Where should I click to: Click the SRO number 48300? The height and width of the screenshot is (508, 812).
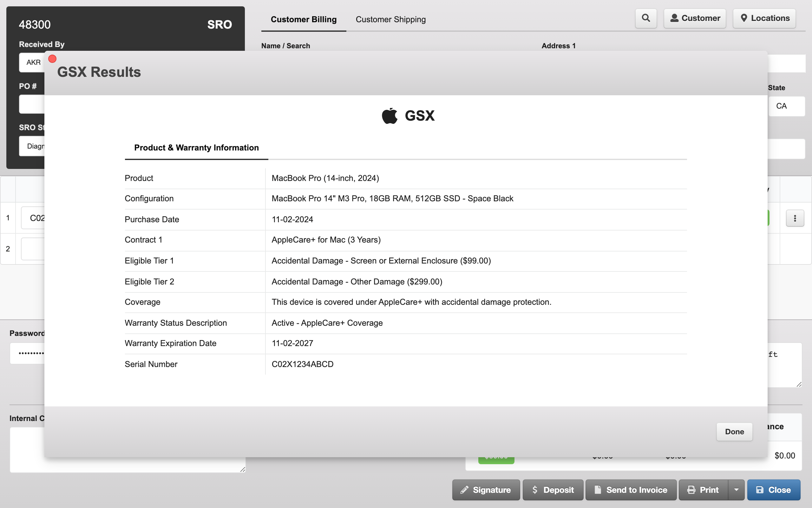point(35,24)
